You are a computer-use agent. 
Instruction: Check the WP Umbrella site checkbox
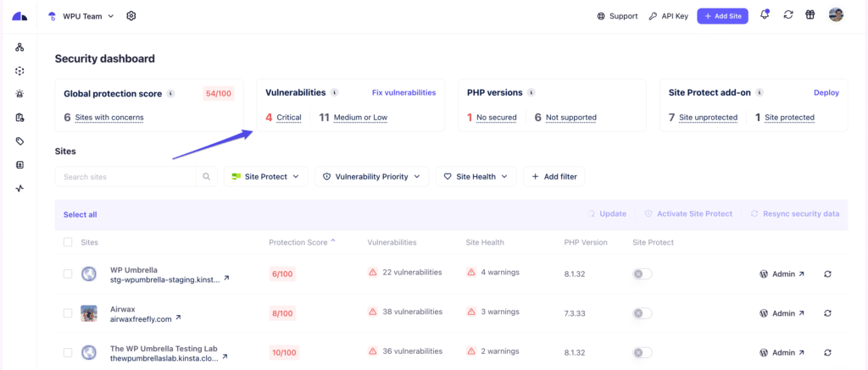[68, 273]
